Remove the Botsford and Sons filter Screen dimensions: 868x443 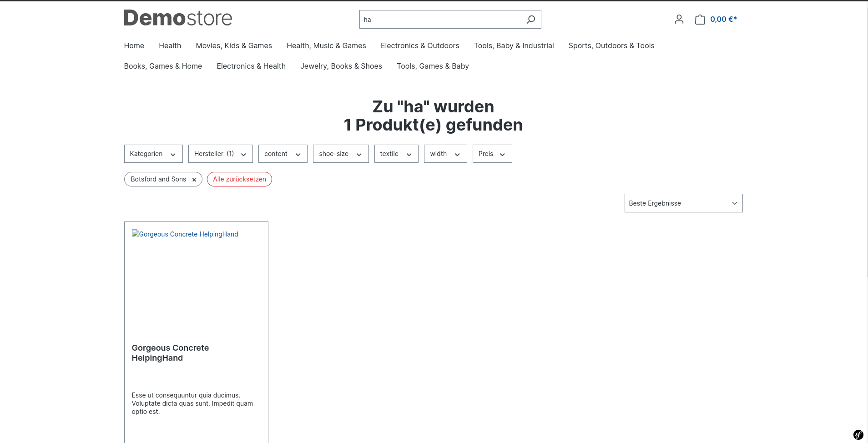tap(194, 180)
